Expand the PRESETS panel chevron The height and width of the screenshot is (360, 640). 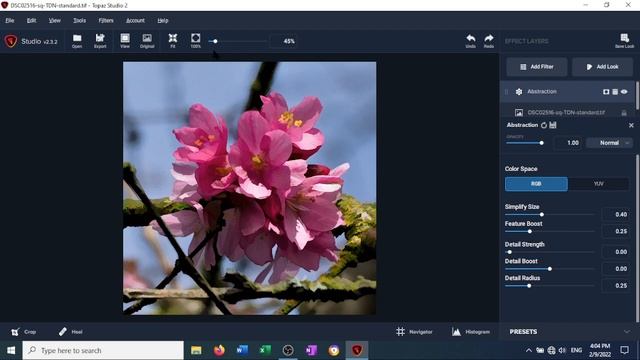pos(627,332)
